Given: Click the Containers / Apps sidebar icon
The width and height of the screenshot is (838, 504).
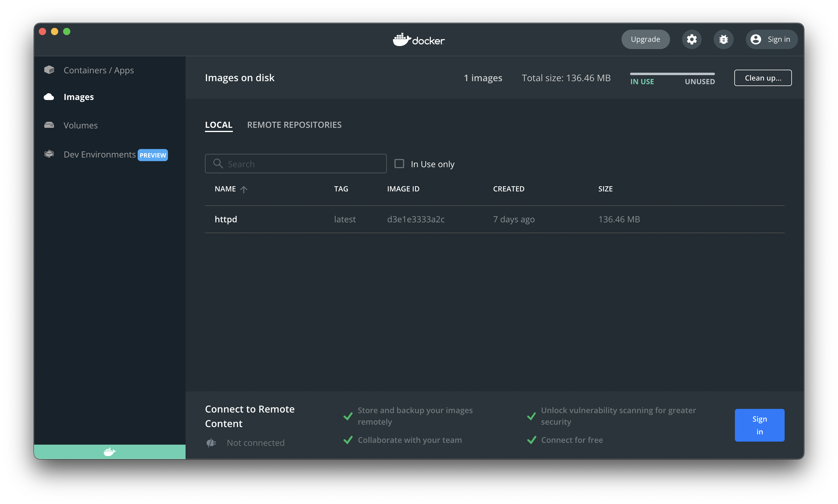Looking at the screenshot, I should pos(49,70).
